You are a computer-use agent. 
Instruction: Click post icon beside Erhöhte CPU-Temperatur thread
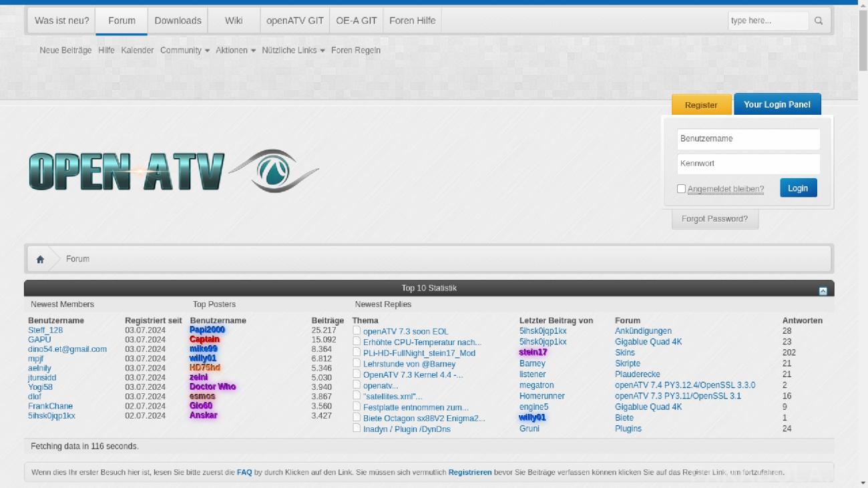pyautogui.click(x=357, y=341)
